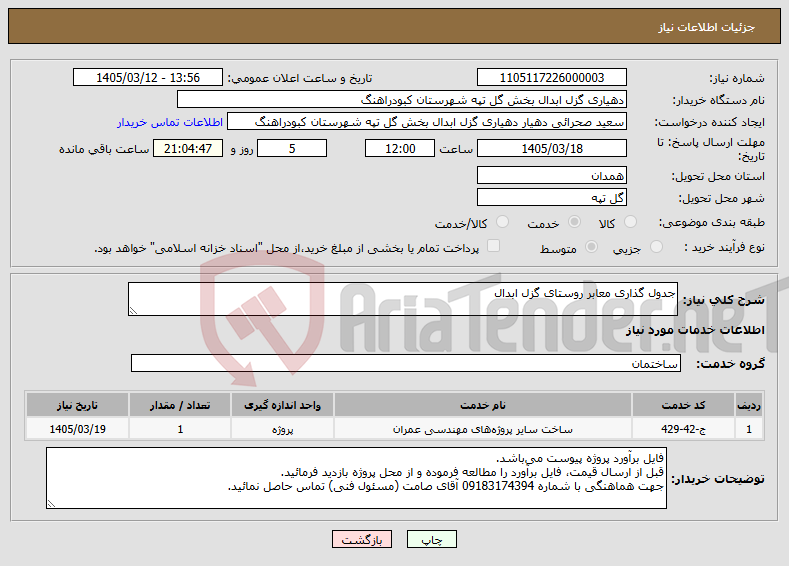Click the گروه خدمت field ساختمان

[x=406, y=363]
